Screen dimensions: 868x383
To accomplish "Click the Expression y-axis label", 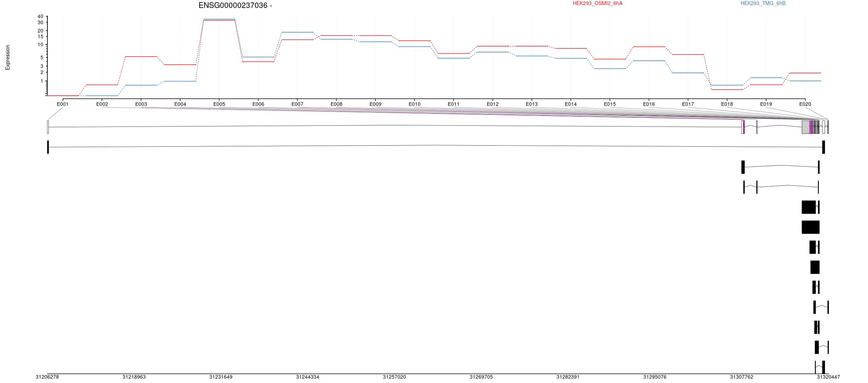I will tap(8, 57).
